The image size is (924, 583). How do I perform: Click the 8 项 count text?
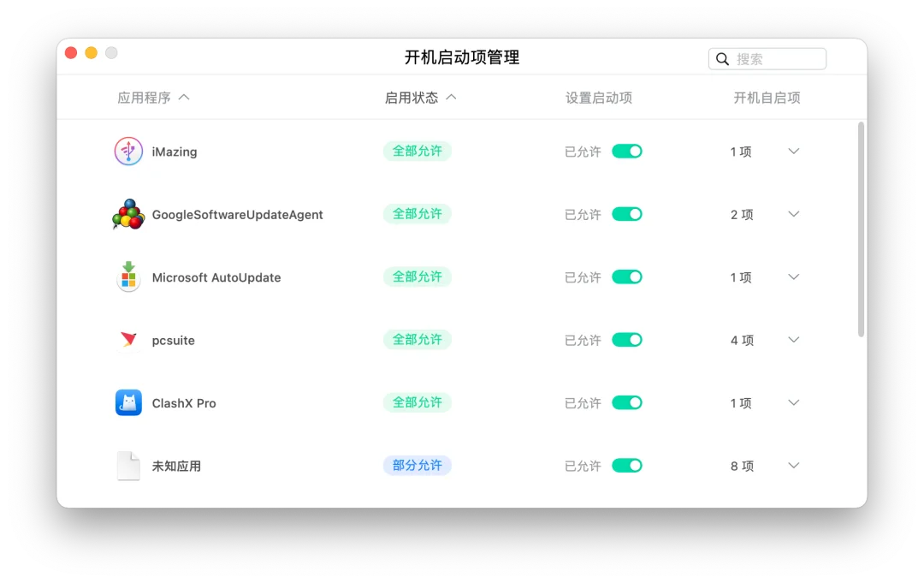click(x=742, y=467)
